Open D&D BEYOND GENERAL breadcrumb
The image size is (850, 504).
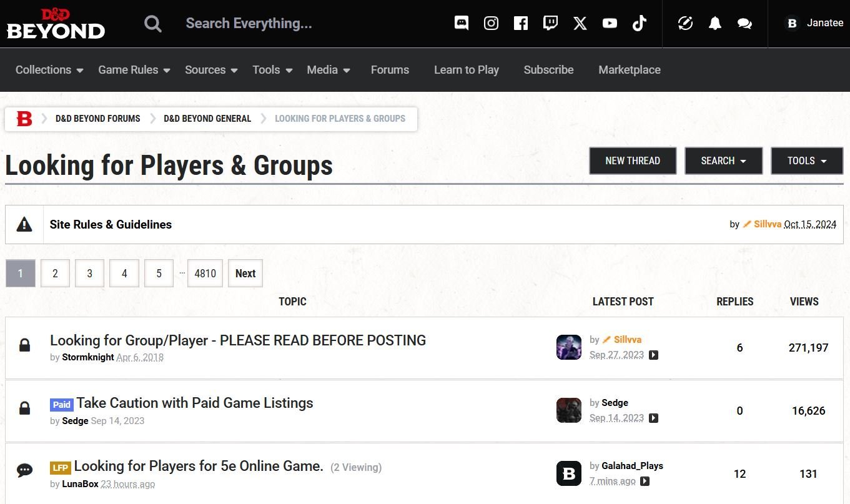(x=207, y=119)
